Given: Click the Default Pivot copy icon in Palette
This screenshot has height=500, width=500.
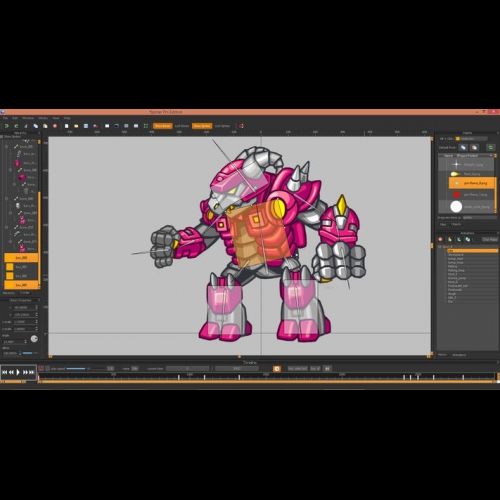Looking at the screenshot, I should (x=463, y=147).
